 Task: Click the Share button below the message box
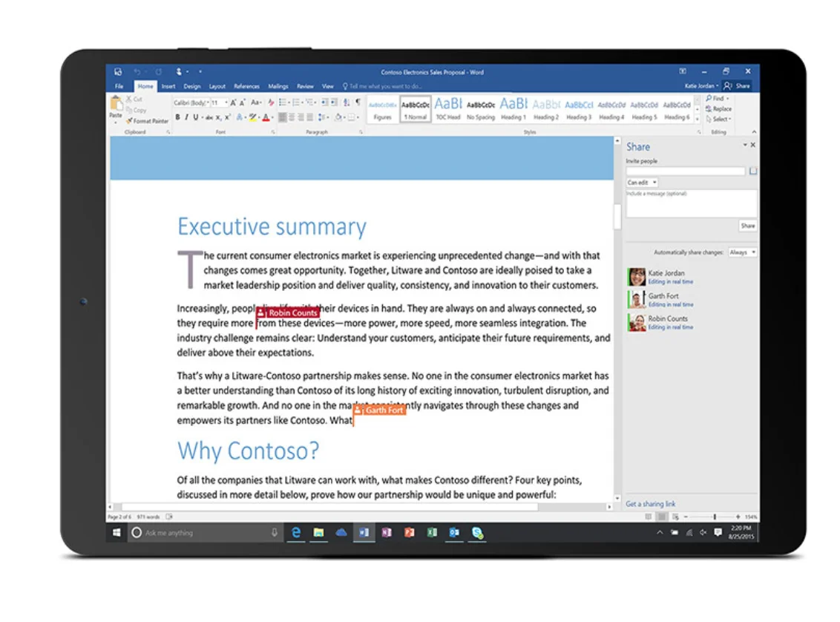click(x=748, y=226)
